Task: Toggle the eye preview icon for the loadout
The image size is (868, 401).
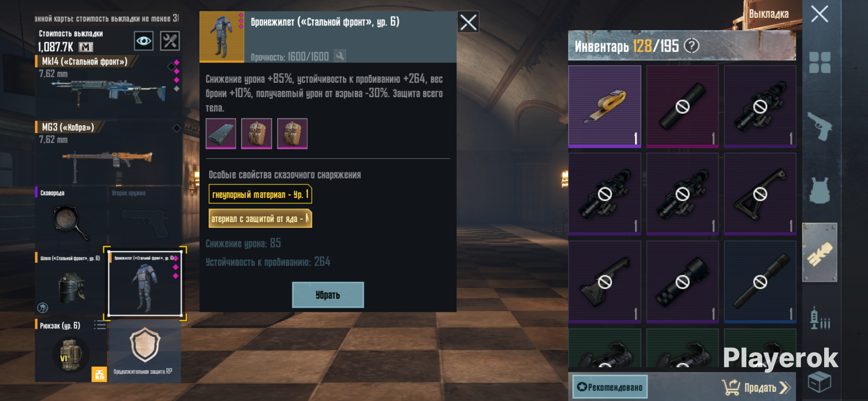Action: point(144,41)
